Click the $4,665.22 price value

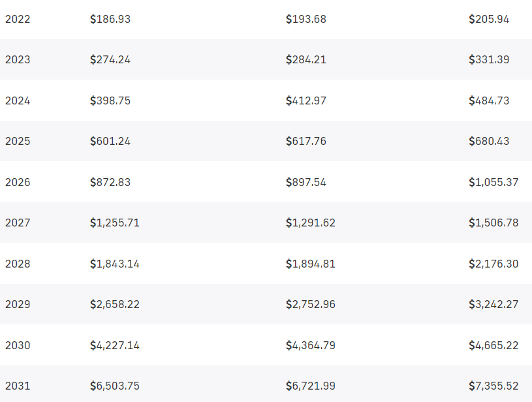[493, 345]
